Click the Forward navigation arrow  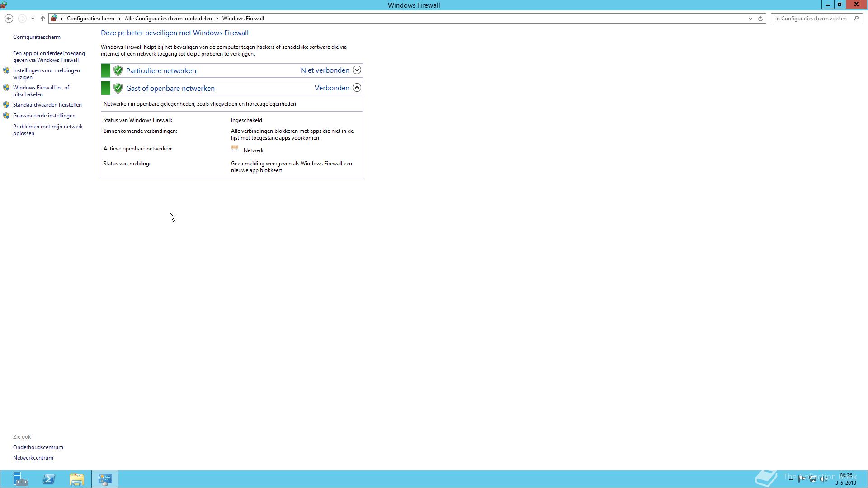[x=22, y=19]
